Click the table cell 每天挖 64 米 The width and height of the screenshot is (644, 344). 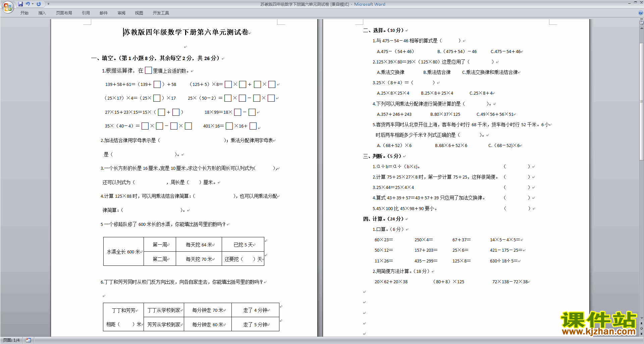coord(199,245)
